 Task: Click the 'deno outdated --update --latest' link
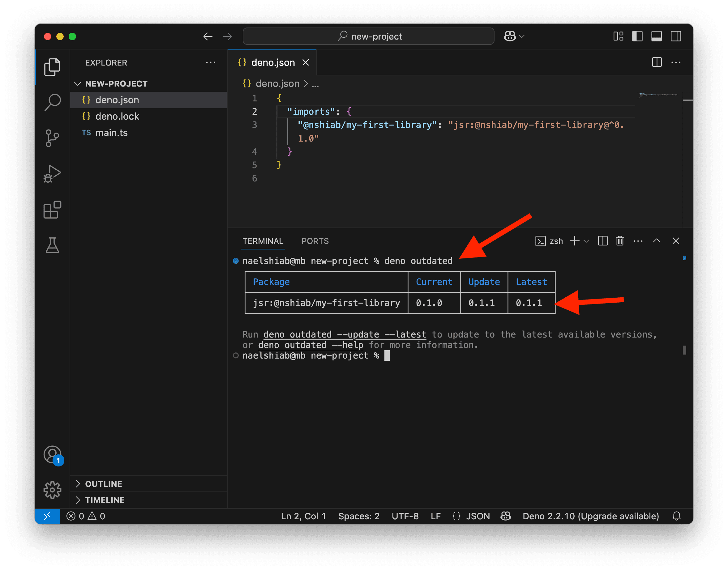(345, 334)
